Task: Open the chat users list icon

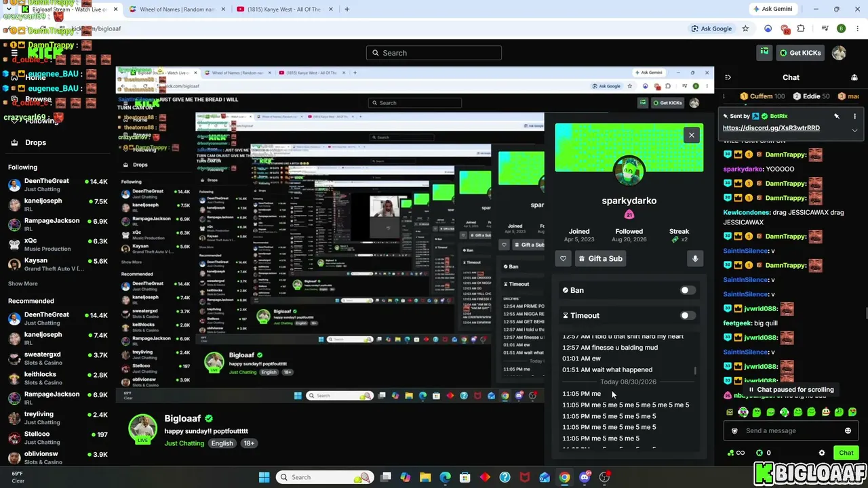Action: (854, 77)
